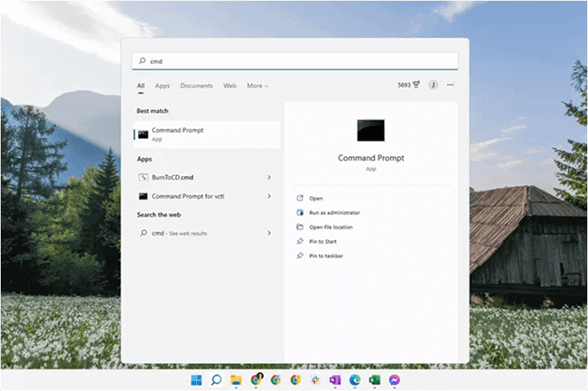Switch to the Documents filter tab
Viewport: 588px width, 391px height.
(x=197, y=86)
